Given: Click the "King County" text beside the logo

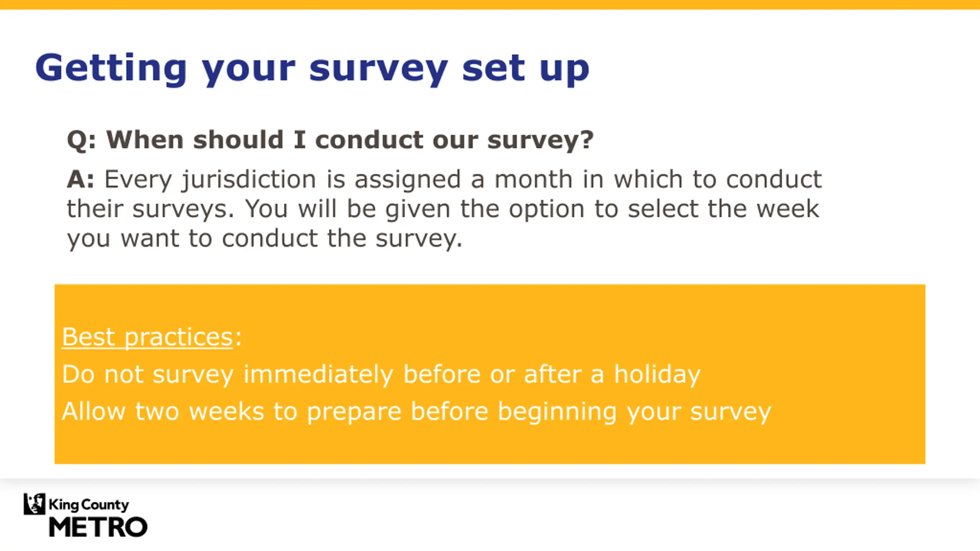Looking at the screenshot, I should pyautogui.click(x=89, y=505).
